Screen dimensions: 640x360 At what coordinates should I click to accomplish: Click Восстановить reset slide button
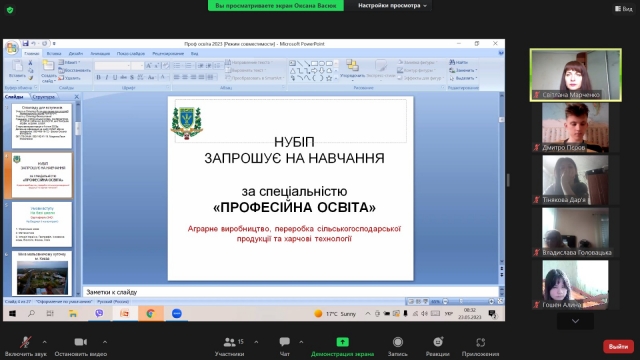pos(74,70)
